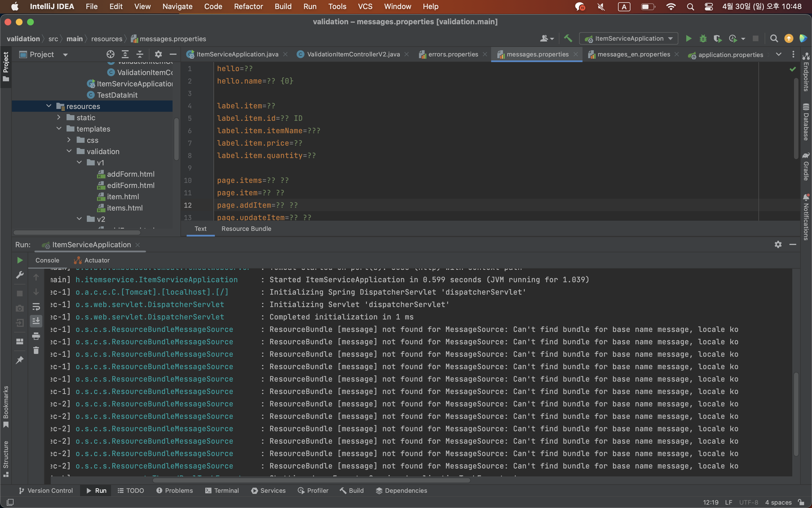
Task: Open the code-with-me user icon dropdown
Action: coord(547,39)
